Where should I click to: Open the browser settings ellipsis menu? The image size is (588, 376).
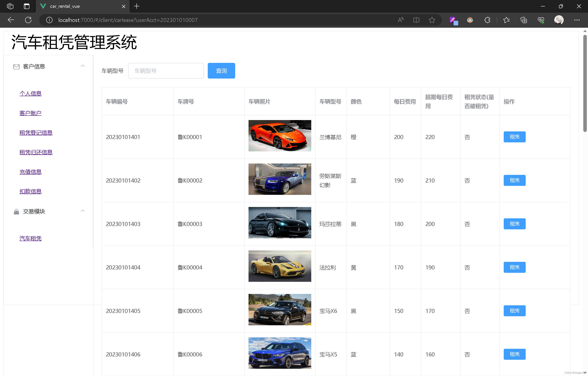coord(577,20)
